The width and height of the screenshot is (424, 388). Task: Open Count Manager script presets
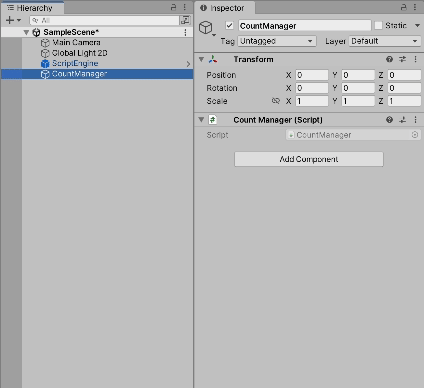pos(403,120)
